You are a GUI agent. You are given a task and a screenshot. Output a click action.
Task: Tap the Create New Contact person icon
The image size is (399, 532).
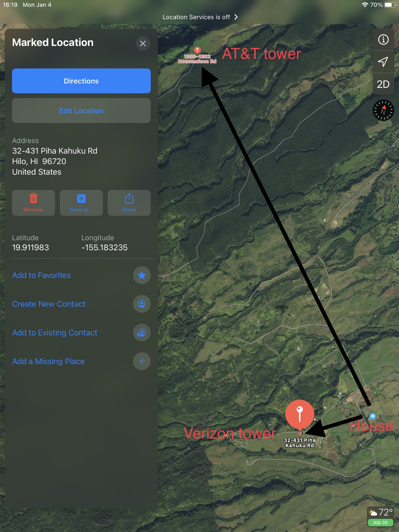pos(142,304)
